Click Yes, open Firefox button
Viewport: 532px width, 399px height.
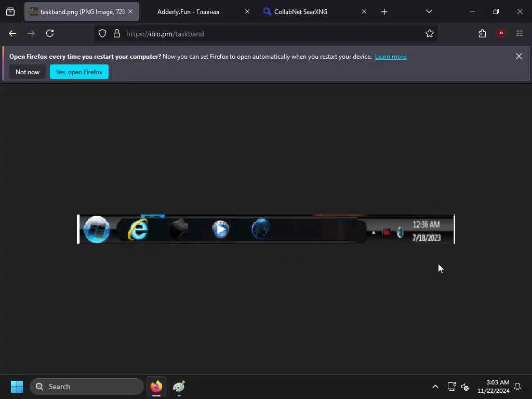tap(79, 72)
